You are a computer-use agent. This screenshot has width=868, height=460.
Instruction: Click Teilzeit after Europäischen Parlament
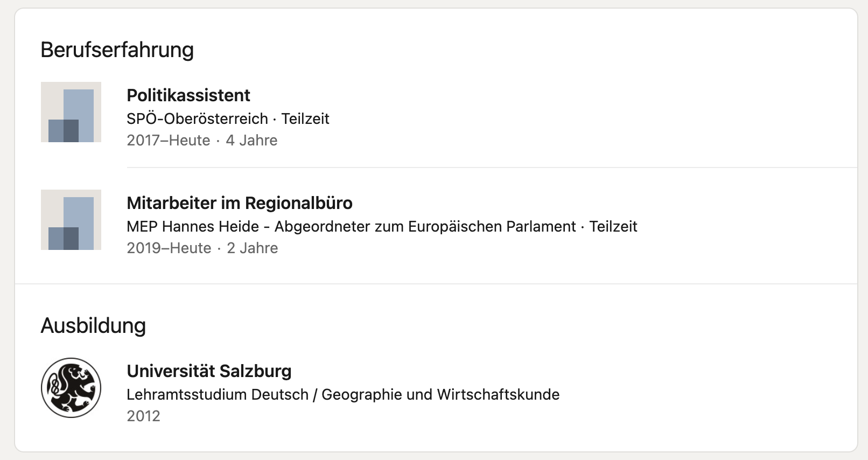coord(613,226)
